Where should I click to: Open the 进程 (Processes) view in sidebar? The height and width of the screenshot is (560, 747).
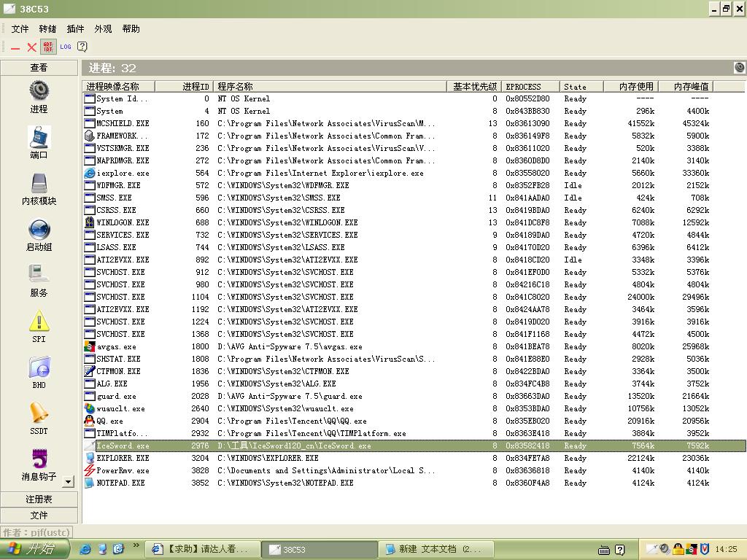39,90
